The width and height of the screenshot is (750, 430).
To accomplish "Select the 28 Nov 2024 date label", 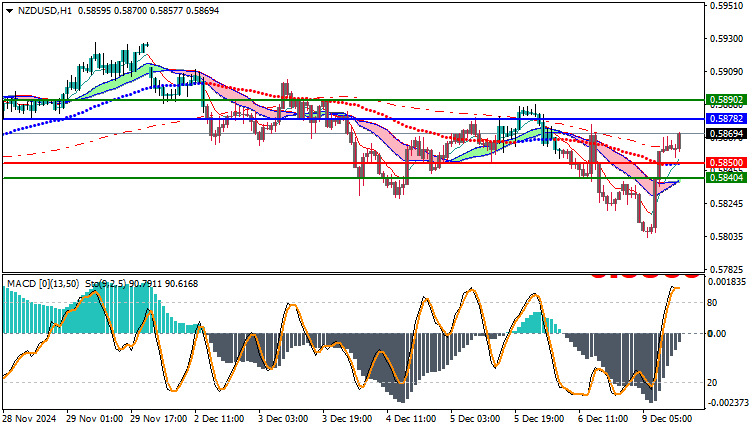I will [29, 419].
